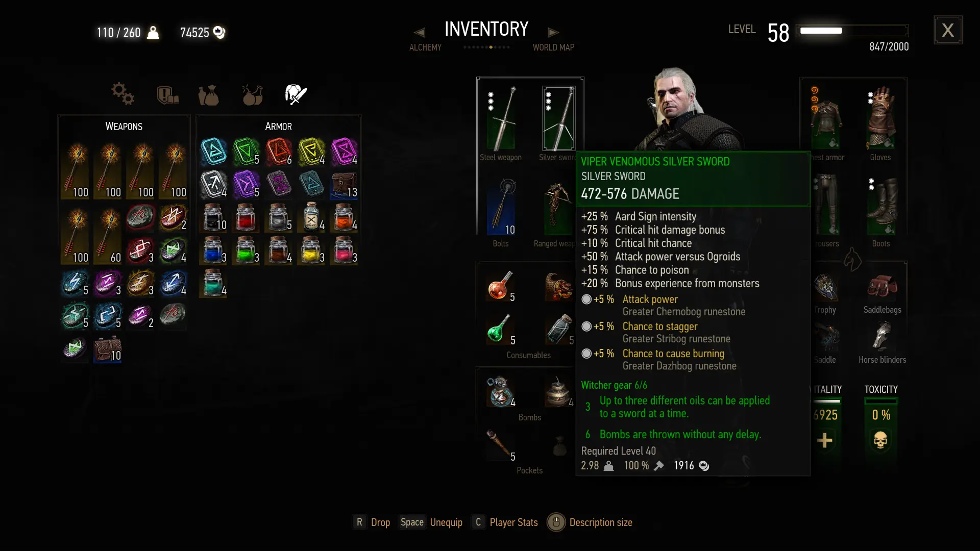Switch to the loot bag inventory filter
980x551 pixels.
click(x=209, y=95)
